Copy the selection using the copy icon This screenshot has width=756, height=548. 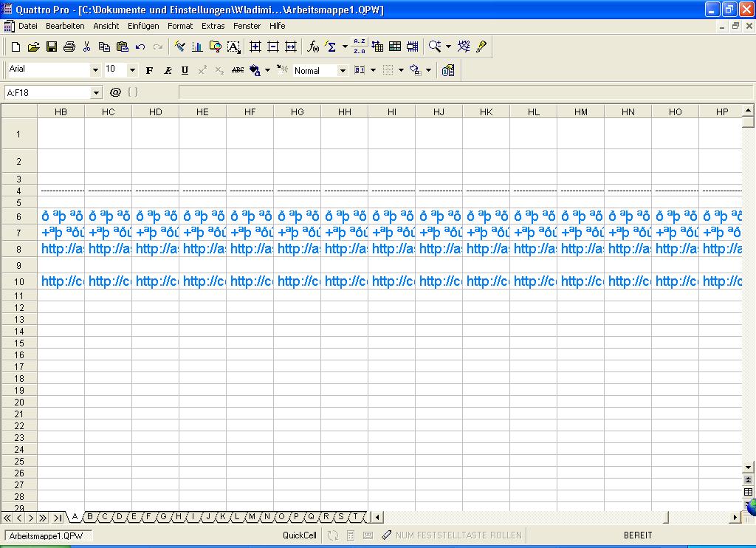coord(104,47)
